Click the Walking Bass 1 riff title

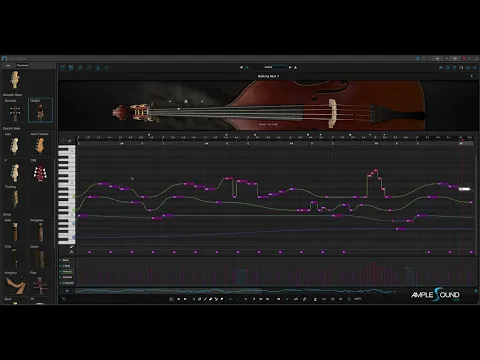268,76
